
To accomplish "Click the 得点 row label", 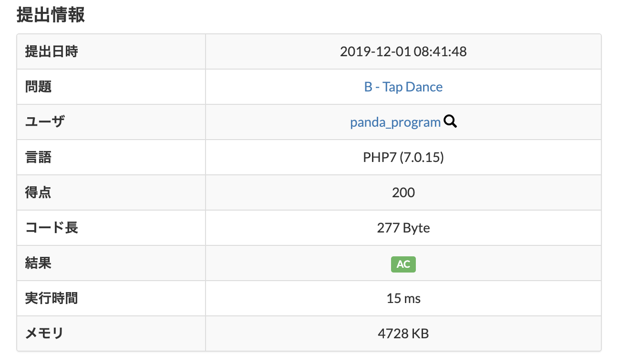I will (x=38, y=192).
